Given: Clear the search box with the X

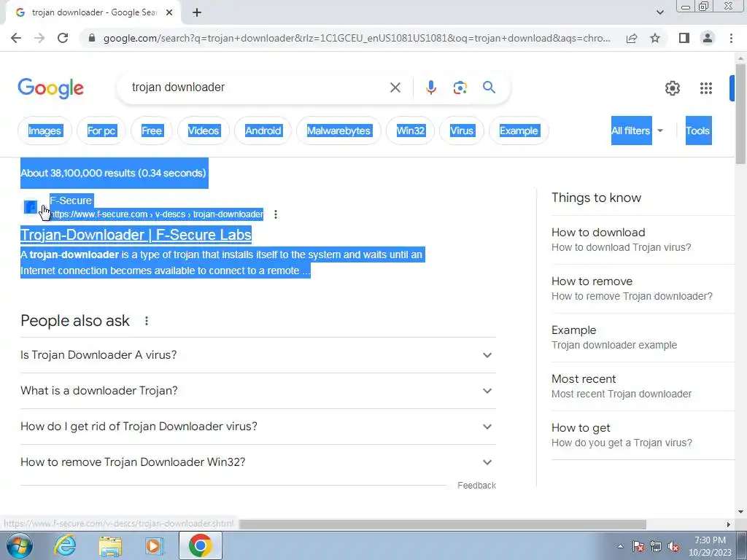Looking at the screenshot, I should 395,87.
